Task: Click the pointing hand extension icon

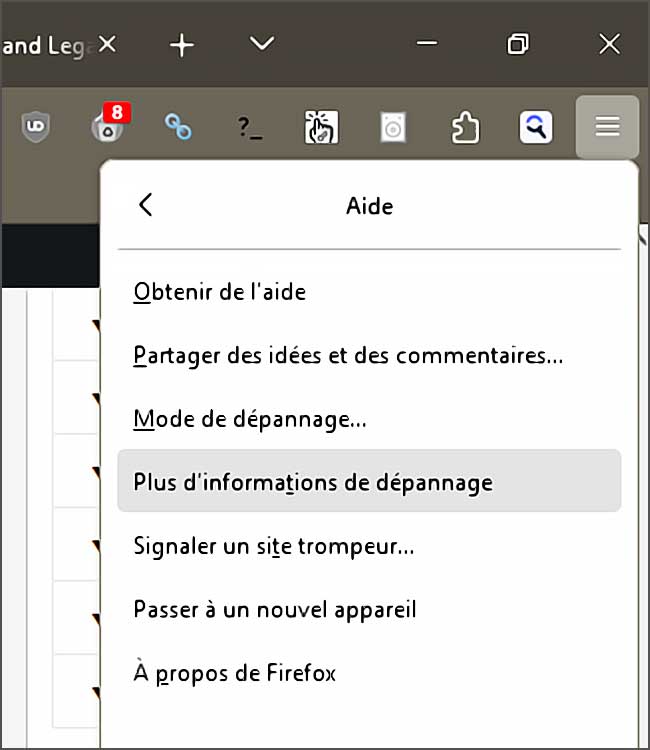Action: tap(321, 127)
